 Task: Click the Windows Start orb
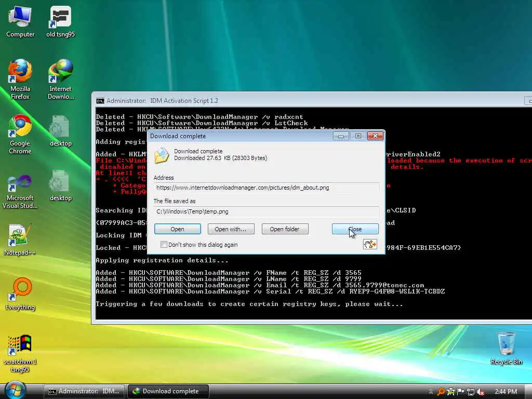point(15,390)
